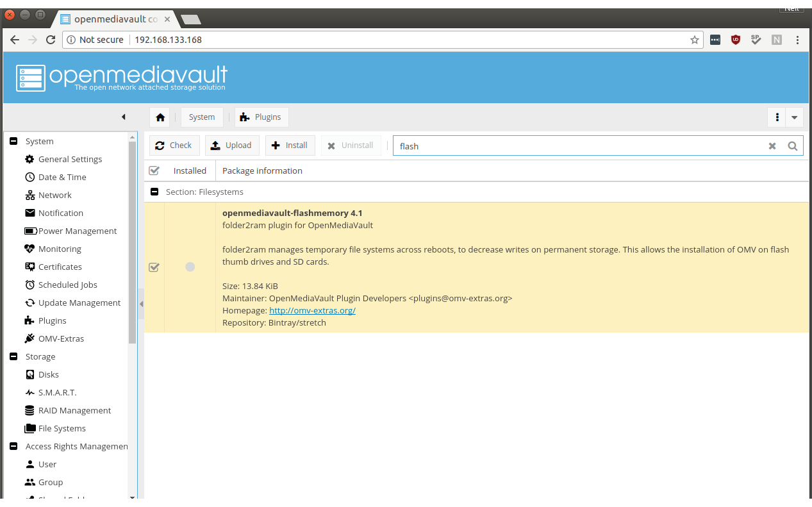This screenshot has height=507, width=812.
Task: Sort by the Installed column header
Action: point(190,170)
